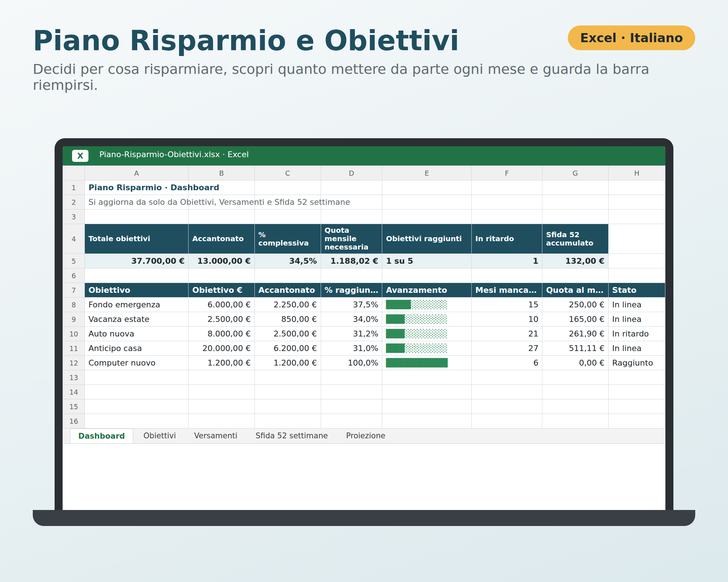Open the Obiettivi sheet tab

coord(159,436)
